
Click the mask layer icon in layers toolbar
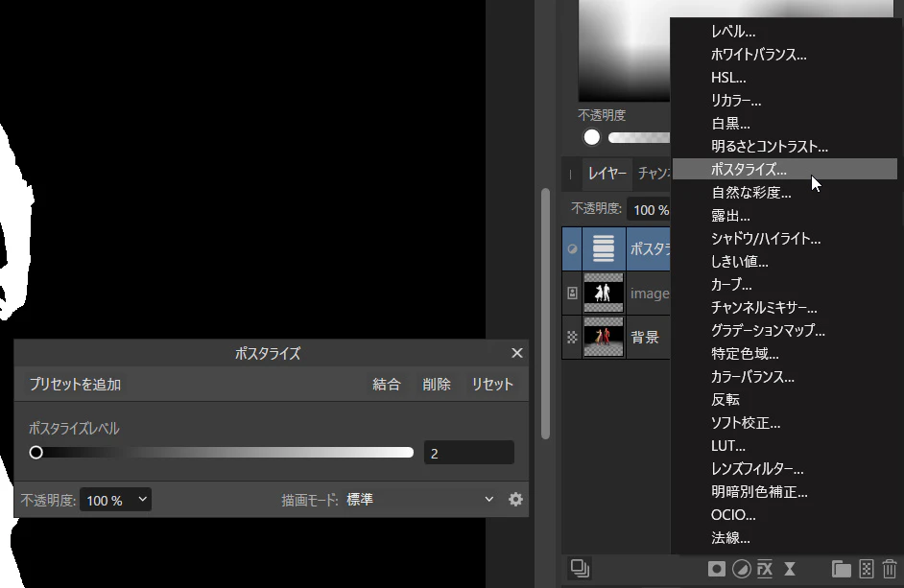(716, 569)
